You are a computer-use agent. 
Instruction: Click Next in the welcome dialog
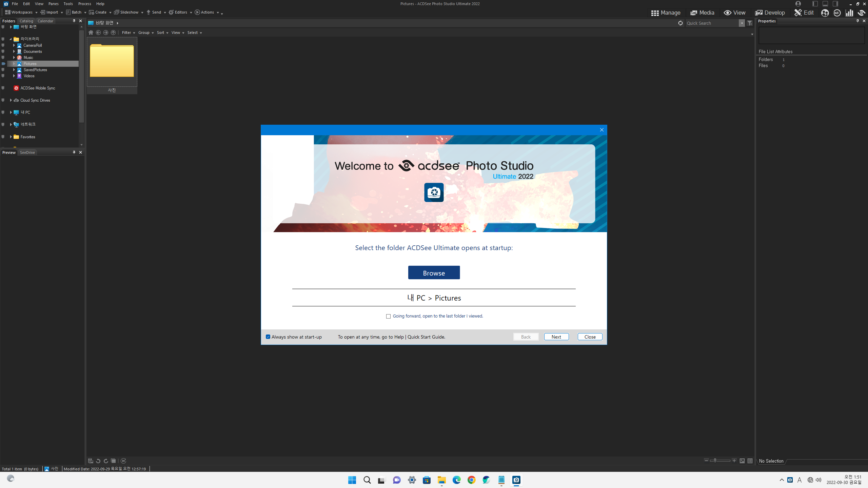[x=556, y=337]
